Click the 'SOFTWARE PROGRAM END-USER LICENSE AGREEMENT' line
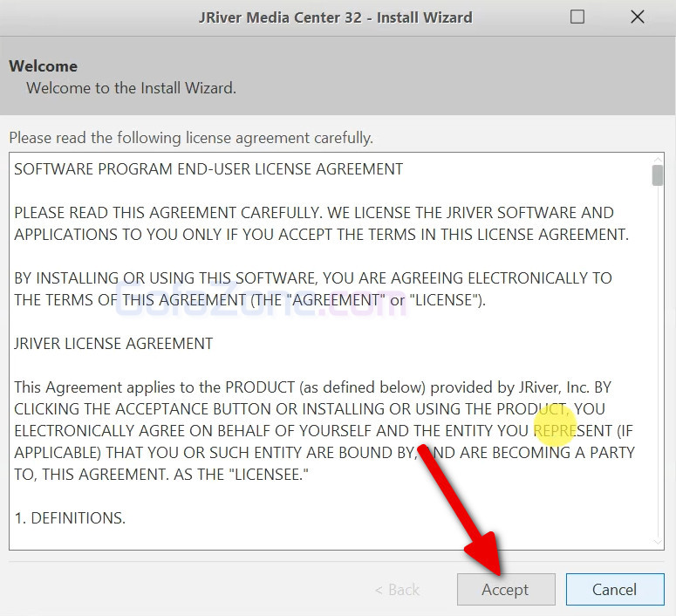The width and height of the screenshot is (676, 616). (x=208, y=169)
